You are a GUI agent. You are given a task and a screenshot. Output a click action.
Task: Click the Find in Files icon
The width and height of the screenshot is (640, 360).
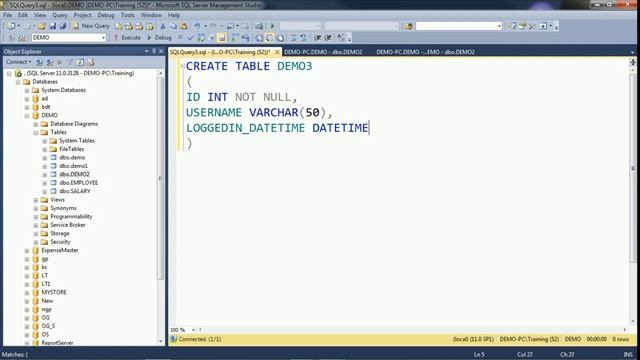point(408,26)
